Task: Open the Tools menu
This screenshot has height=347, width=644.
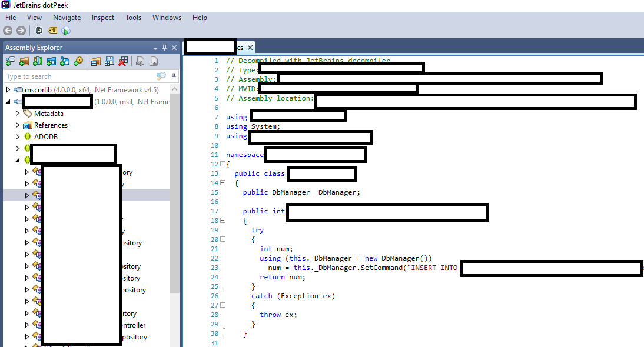Action: [x=133, y=18]
